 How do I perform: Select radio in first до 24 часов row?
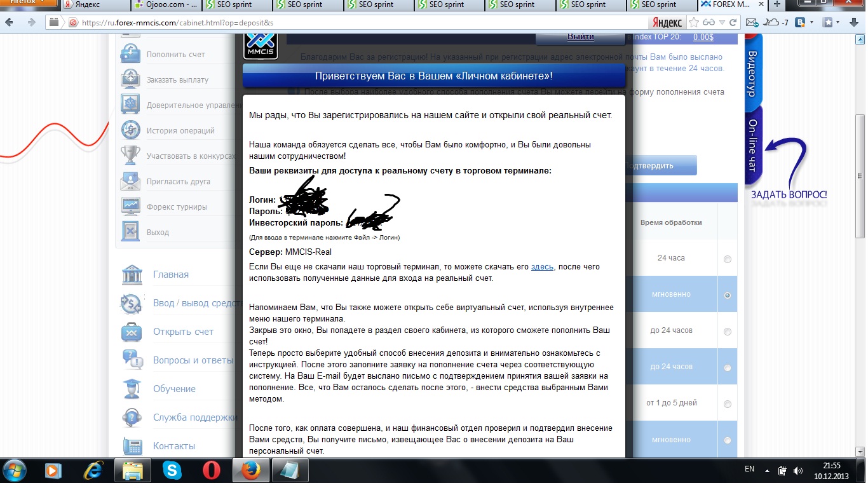point(728,331)
